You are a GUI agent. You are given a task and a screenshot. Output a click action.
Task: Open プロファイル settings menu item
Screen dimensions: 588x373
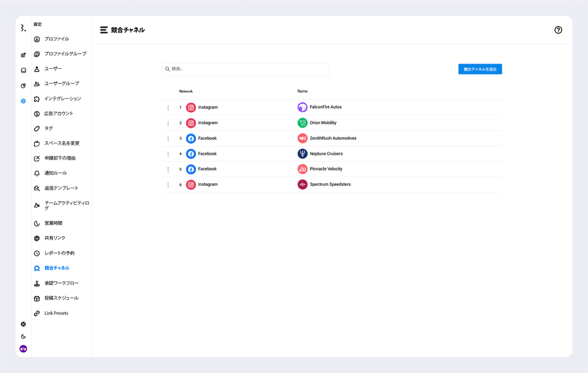point(56,39)
